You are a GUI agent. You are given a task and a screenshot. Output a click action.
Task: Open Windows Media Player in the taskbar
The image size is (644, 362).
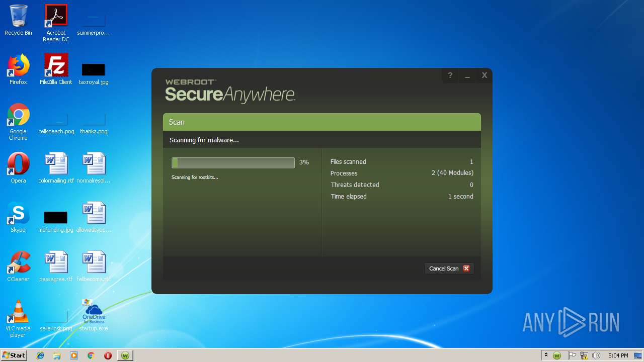point(74,355)
